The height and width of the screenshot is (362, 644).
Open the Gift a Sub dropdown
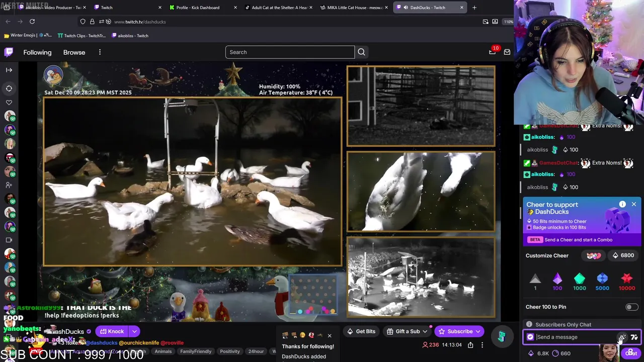(408, 331)
